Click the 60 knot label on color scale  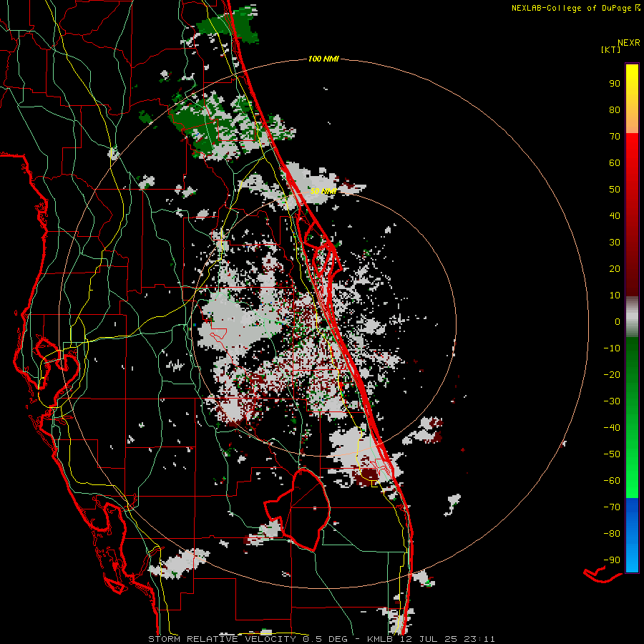coord(615,162)
